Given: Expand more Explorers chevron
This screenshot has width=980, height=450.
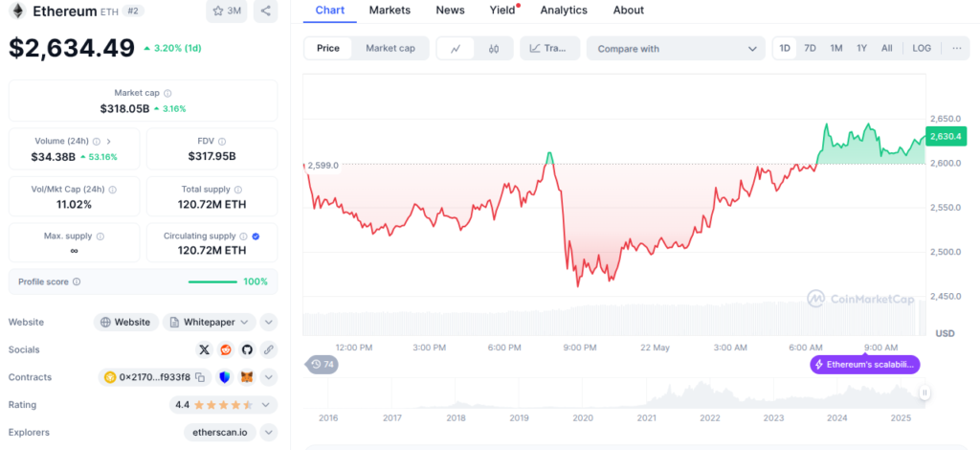Looking at the screenshot, I should 269,433.
